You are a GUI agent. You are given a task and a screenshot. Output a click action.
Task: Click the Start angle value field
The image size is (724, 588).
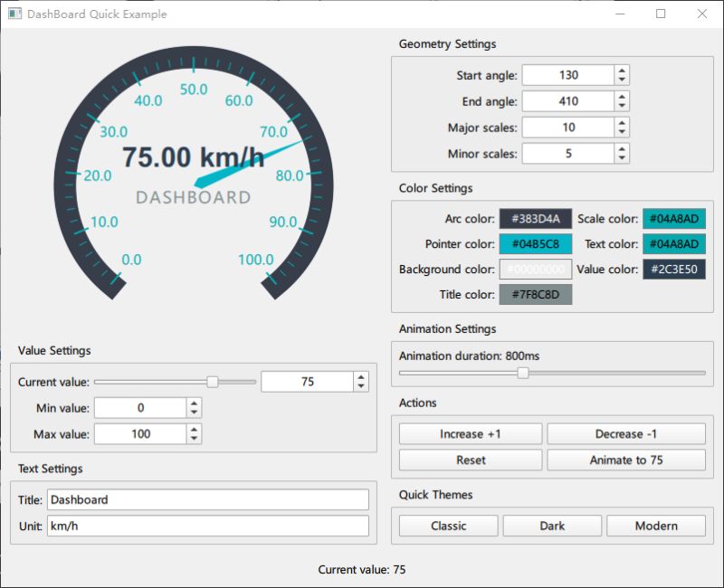click(568, 75)
